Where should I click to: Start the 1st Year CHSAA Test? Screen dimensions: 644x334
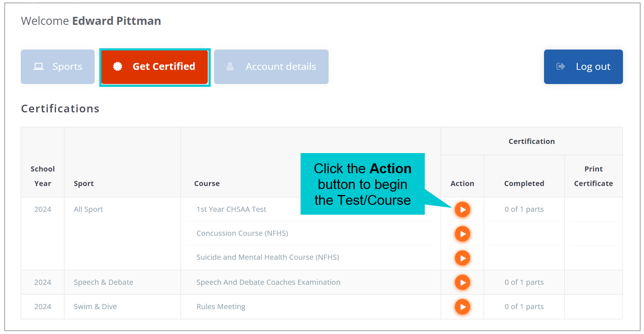462,210
